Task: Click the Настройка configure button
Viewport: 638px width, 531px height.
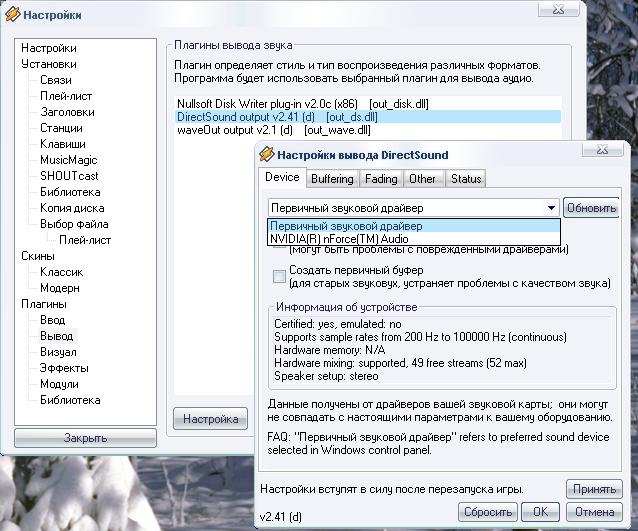Action: click(x=210, y=418)
